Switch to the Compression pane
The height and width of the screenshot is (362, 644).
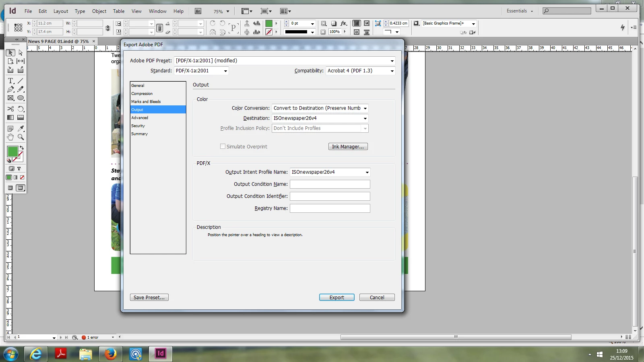click(158, 94)
